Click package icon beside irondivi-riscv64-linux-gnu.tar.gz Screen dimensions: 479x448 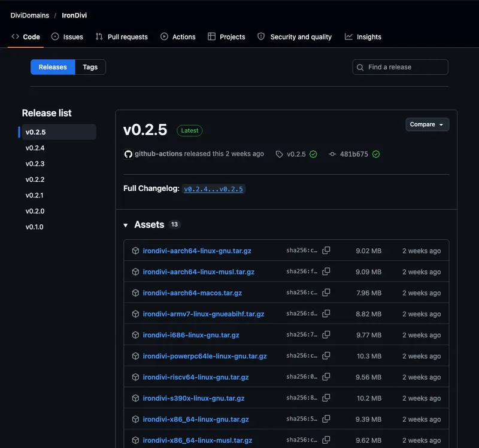click(x=135, y=377)
